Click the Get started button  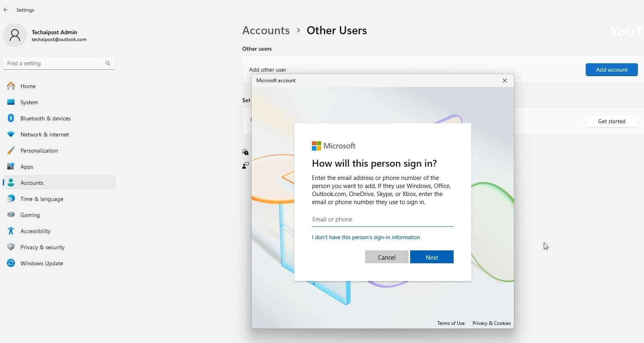click(611, 121)
